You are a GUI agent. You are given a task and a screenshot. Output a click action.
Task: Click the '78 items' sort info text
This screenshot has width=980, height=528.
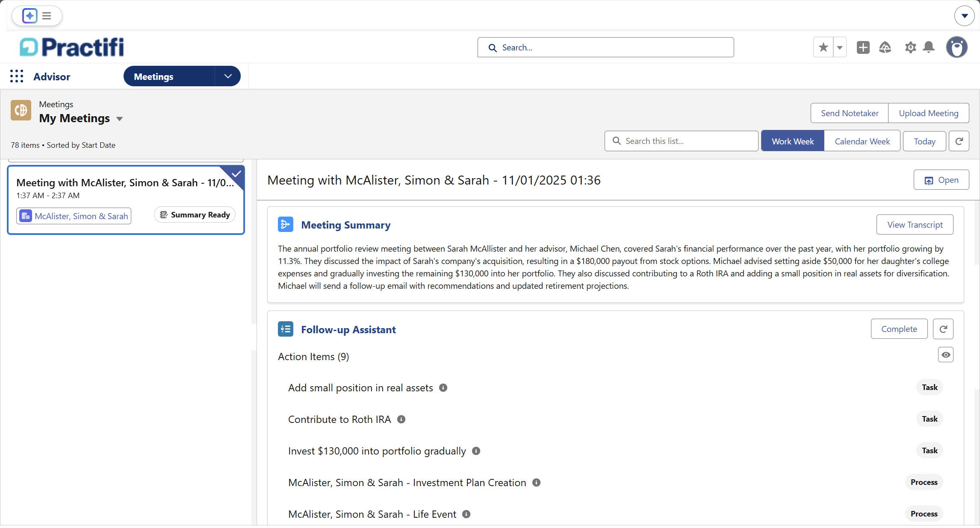click(63, 145)
